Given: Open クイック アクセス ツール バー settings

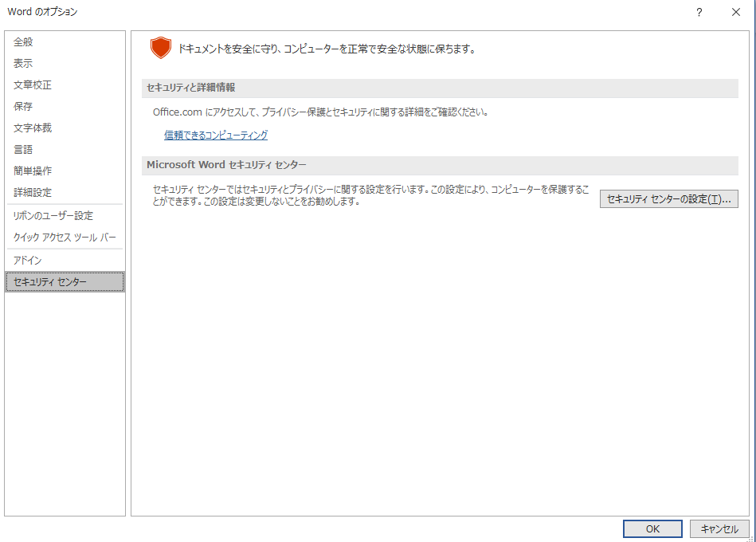Looking at the screenshot, I should click(65, 238).
